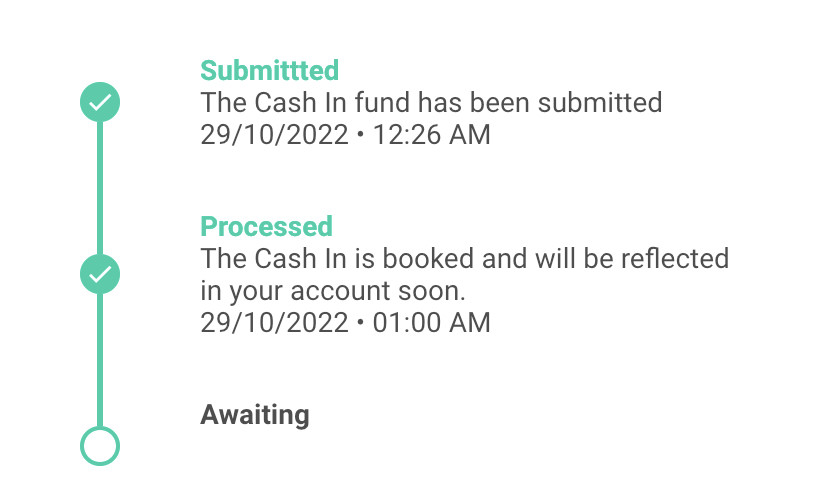
Task: Select the Submittted status heading
Action: click(x=269, y=70)
